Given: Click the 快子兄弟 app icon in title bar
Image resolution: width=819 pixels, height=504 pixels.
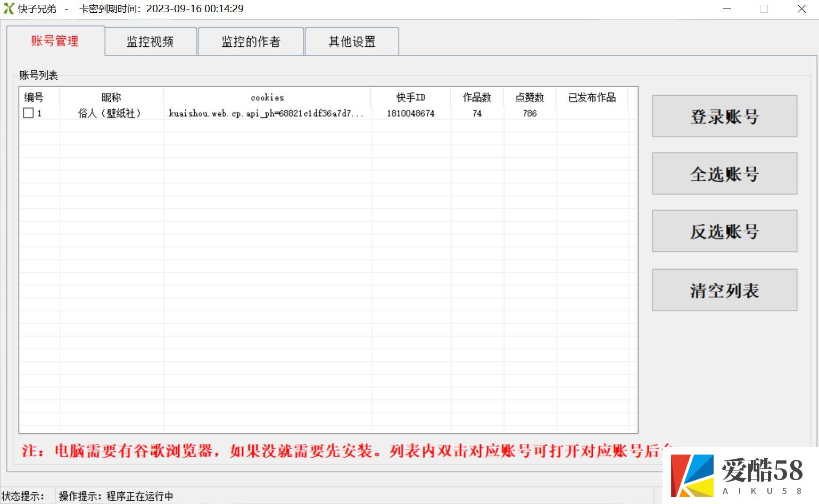Looking at the screenshot, I should [9, 9].
